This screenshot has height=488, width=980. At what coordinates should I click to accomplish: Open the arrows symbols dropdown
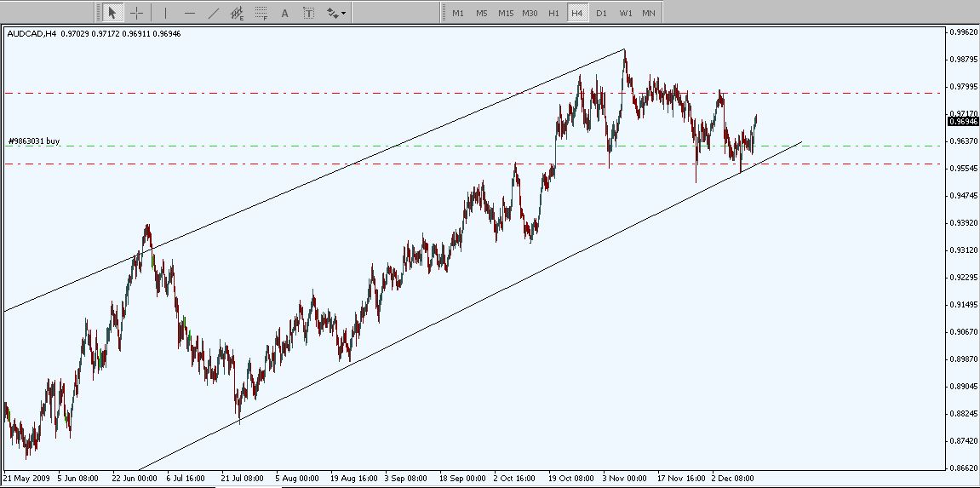click(336, 13)
